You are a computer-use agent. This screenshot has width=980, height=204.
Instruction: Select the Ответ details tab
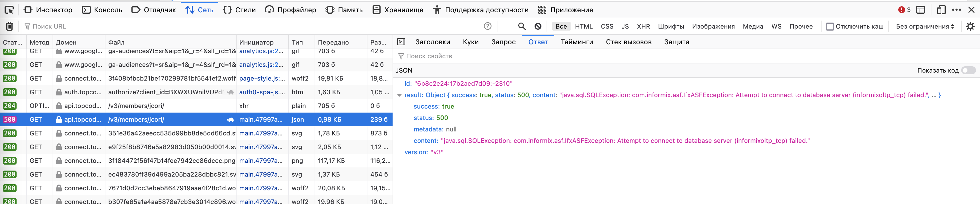538,42
